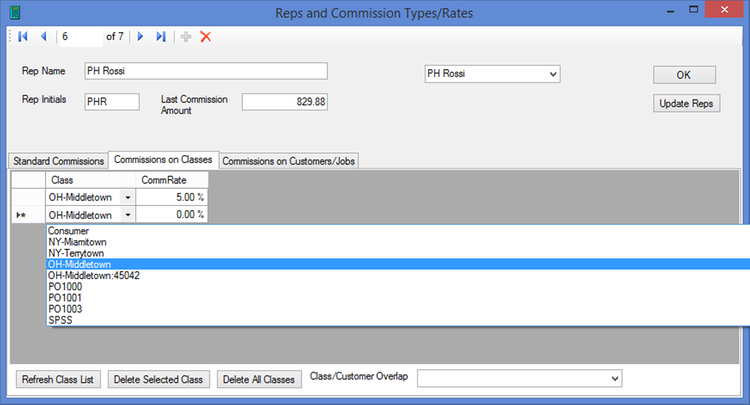Click the 5.00 % CommRate cell
This screenshot has height=405, width=750.
(x=172, y=197)
